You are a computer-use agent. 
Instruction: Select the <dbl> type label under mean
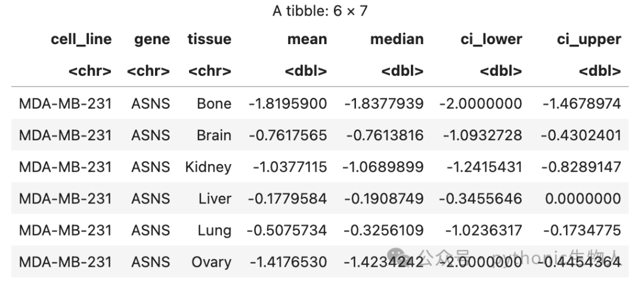[306, 71]
